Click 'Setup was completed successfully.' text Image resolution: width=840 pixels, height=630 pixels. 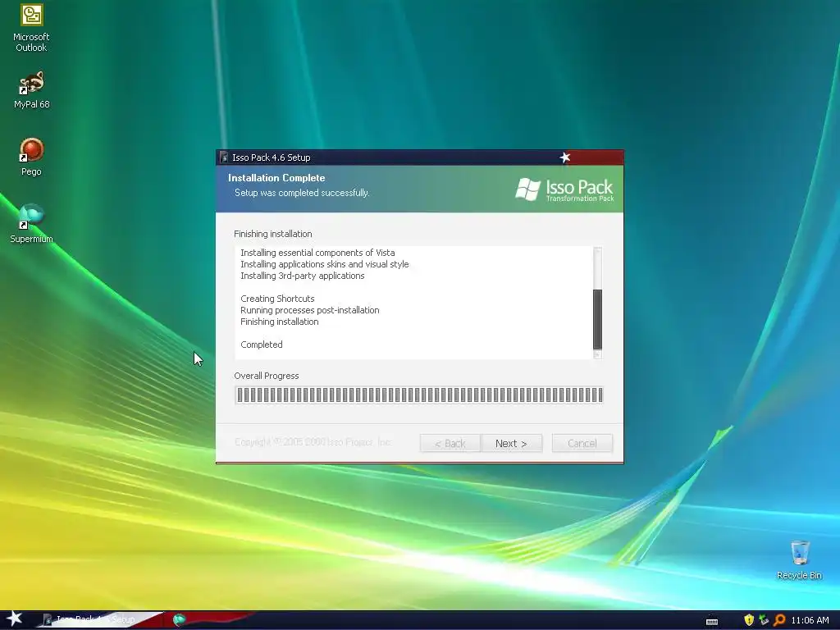(x=302, y=192)
